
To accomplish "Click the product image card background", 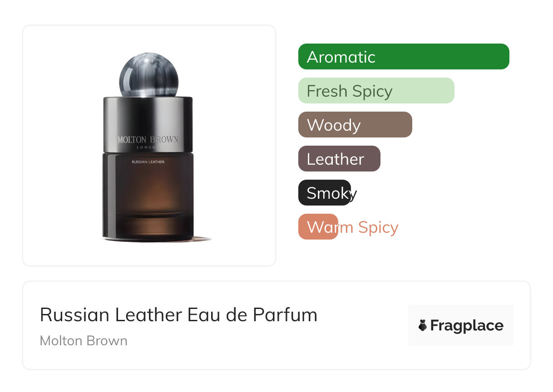I will tap(149, 146).
